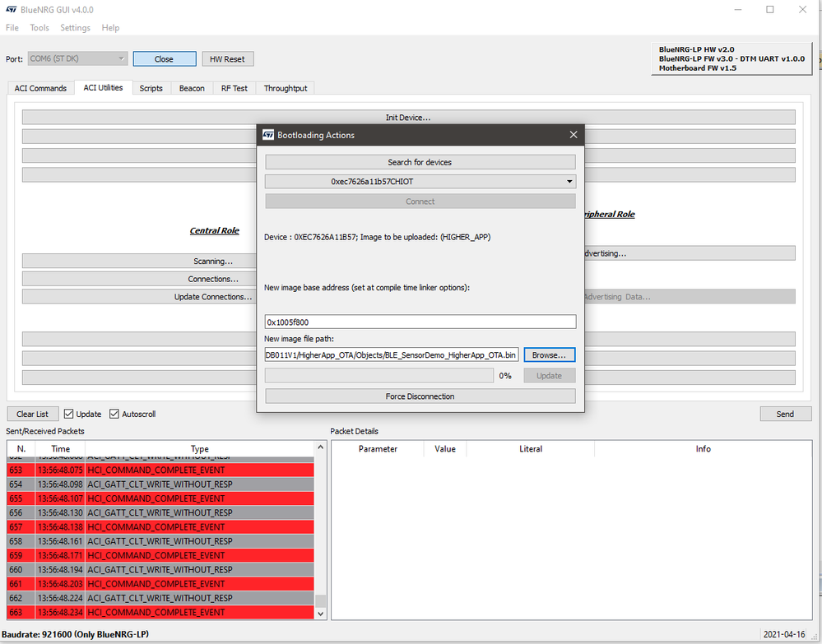Click the packet list scrollbar down arrow

pyautogui.click(x=321, y=613)
